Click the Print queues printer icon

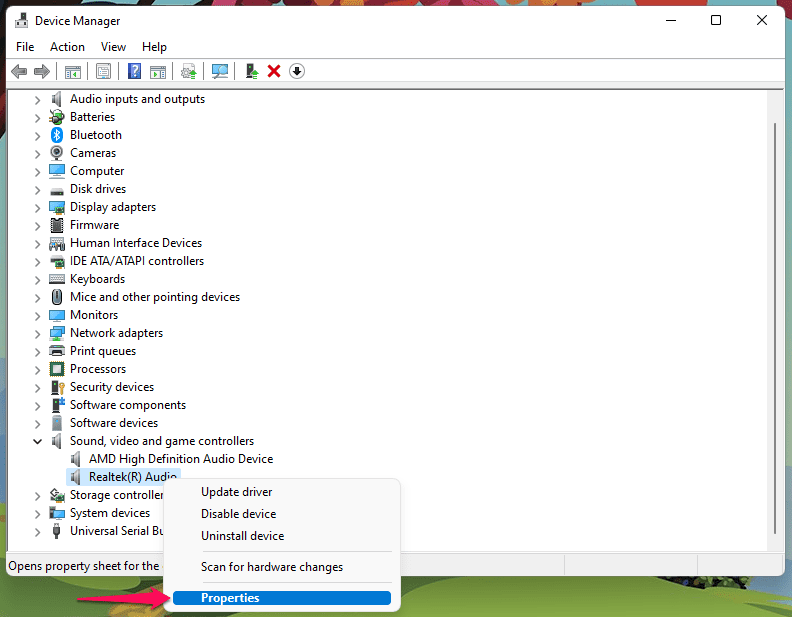(x=57, y=351)
